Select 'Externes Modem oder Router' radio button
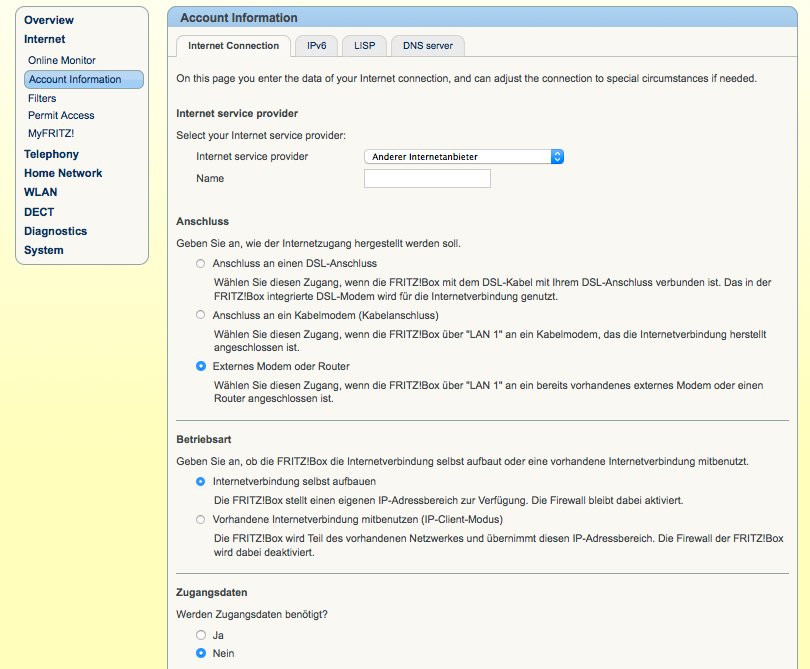 201,367
